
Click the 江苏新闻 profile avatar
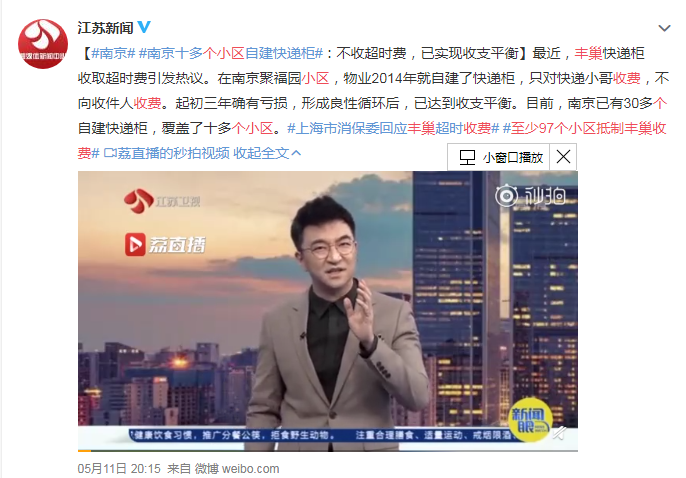click(x=43, y=44)
